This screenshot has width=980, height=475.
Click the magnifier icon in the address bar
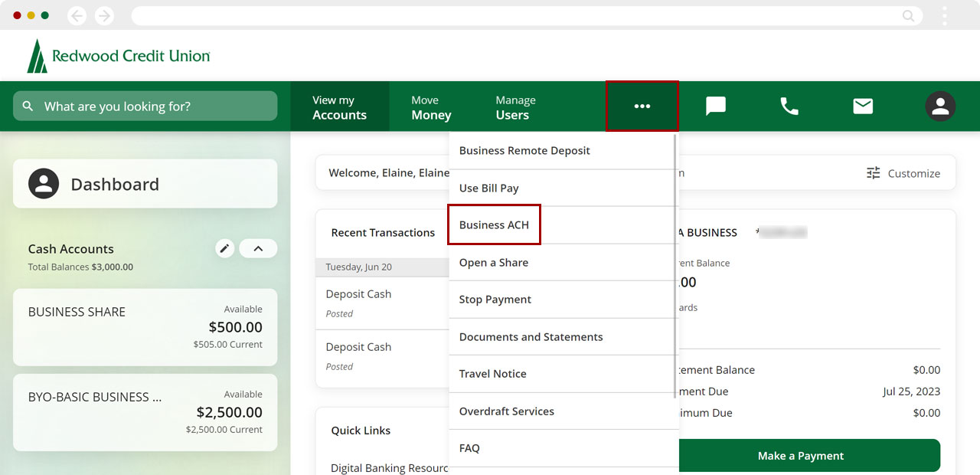coord(908,15)
